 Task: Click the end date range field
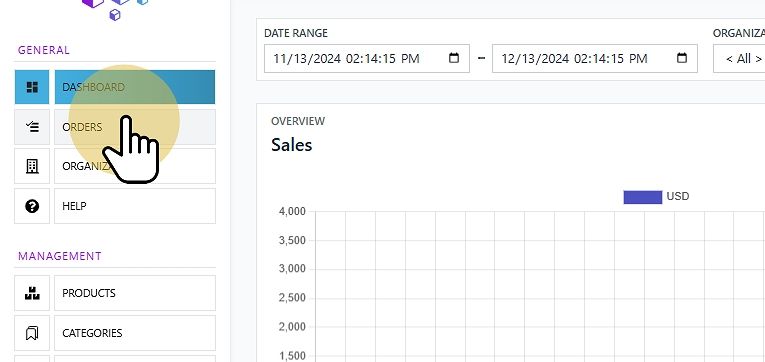point(595,59)
